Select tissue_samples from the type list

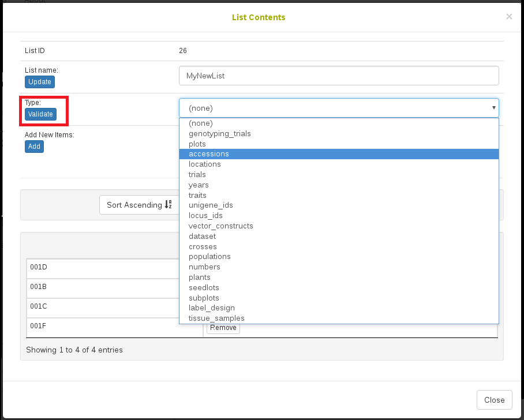[x=339, y=318]
